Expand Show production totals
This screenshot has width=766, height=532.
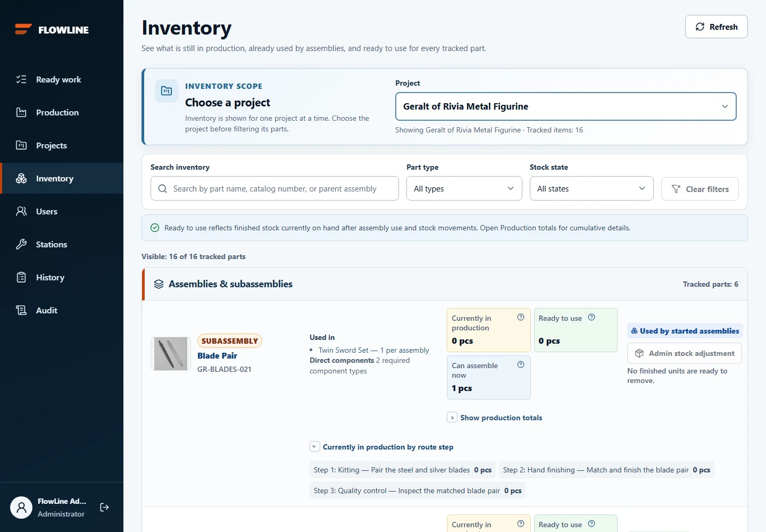click(x=495, y=418)
